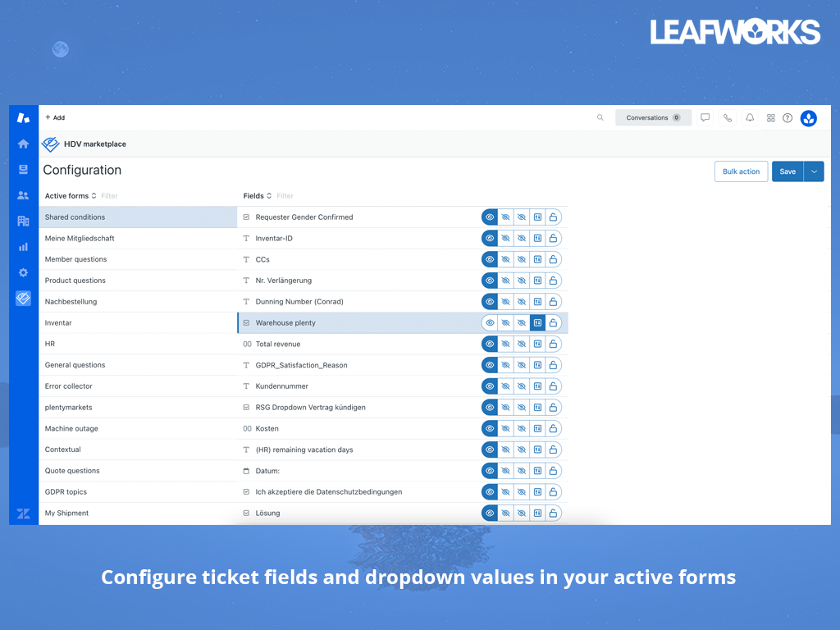Open the notifications bell
The width and height of the screenshot is (840, 630).
[749, 117]
